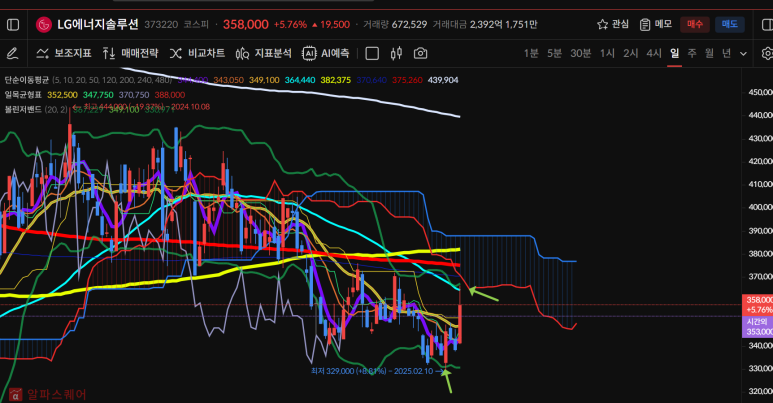
Task: Switch to the 2시 timeframe
Action: [x=631, y=53]
